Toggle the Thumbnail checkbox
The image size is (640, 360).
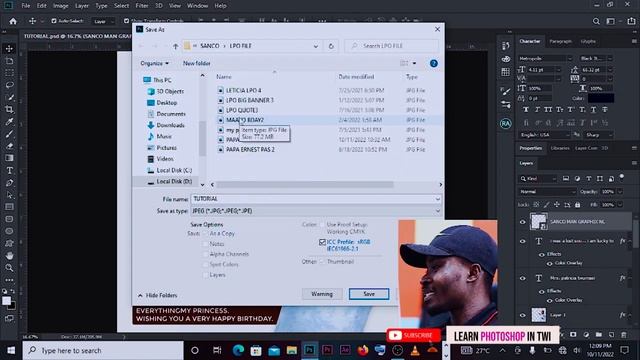pyautogui.click(x=322, y=262)
